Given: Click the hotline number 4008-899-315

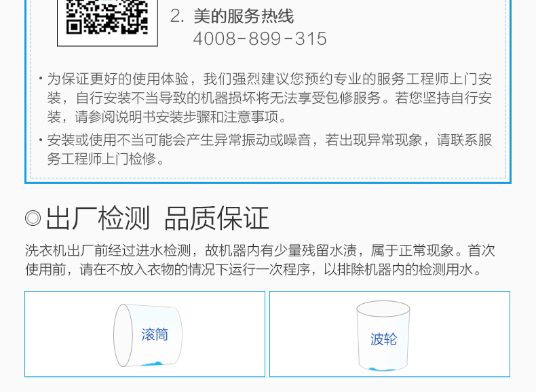Looking at the screenshot, I should 260,39.
